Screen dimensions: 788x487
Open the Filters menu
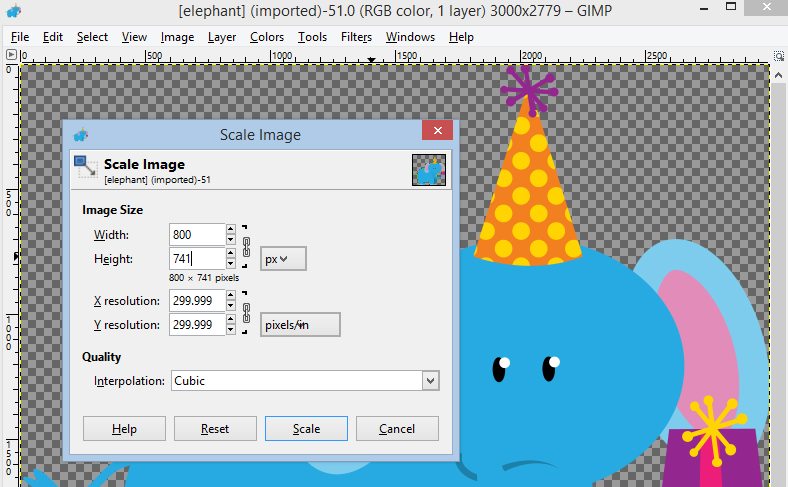356,37
